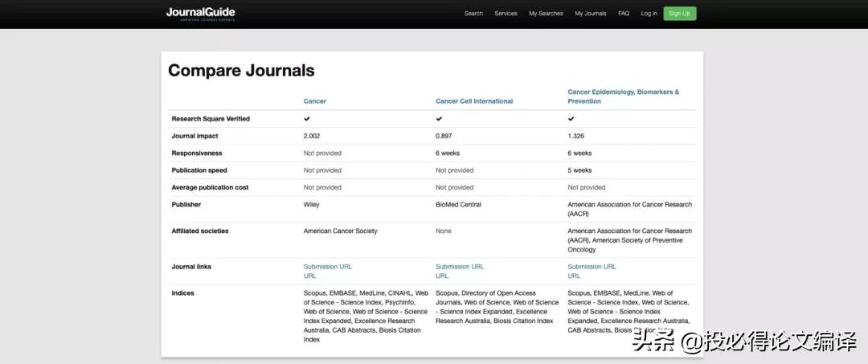Click the green Sign Up button
Viewport: 868px width, 364px height.
click(679, 14)
